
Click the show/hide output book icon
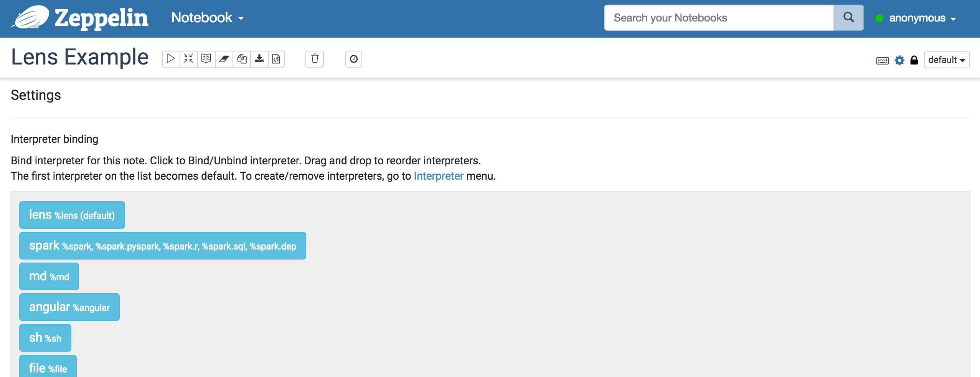pyautogui.click(x=206, y=59)
